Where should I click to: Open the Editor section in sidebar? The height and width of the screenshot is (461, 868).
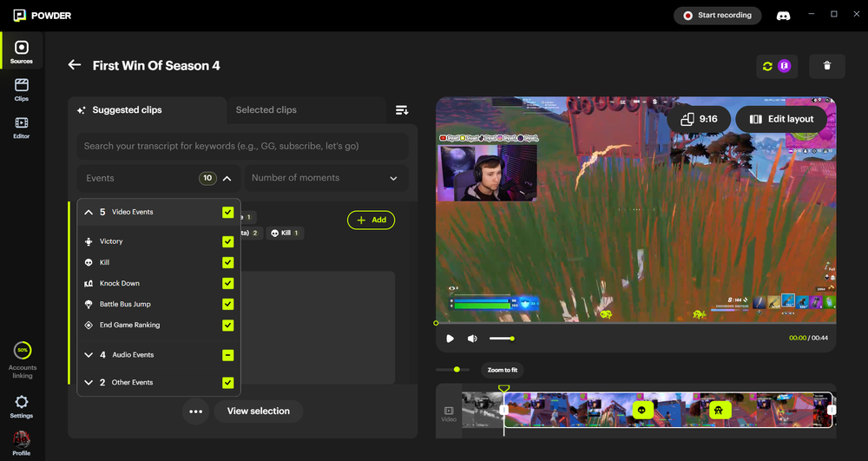point(22,128)
